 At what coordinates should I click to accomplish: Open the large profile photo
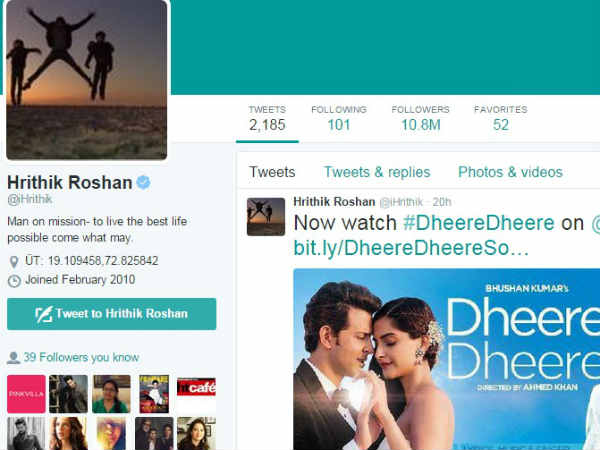tap(87, 79)
